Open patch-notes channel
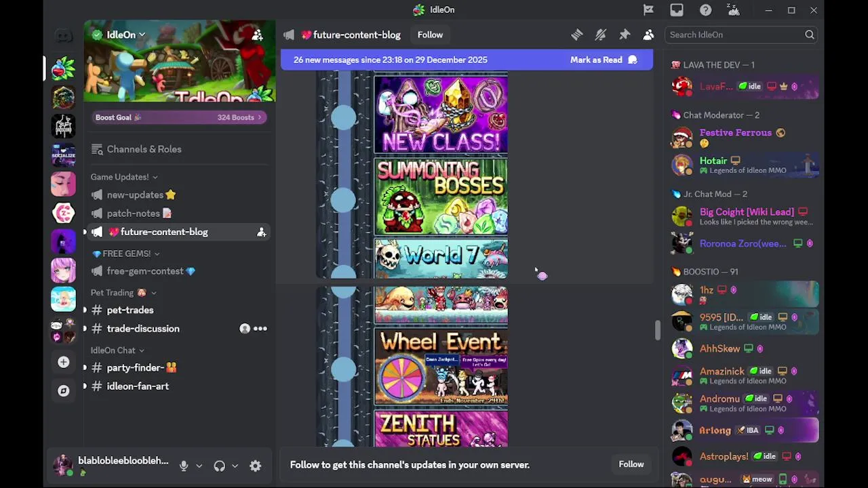 (179, 213)
